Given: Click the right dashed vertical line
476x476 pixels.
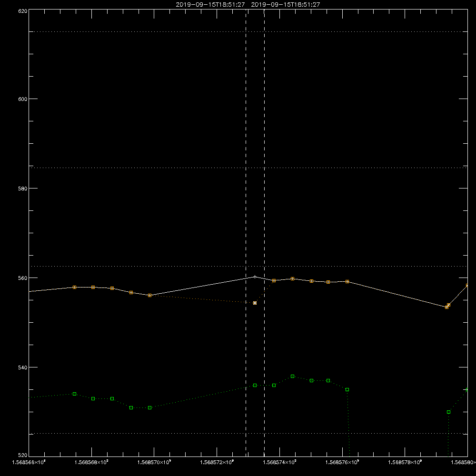Looking at the screenshot, I should point(264,233).
